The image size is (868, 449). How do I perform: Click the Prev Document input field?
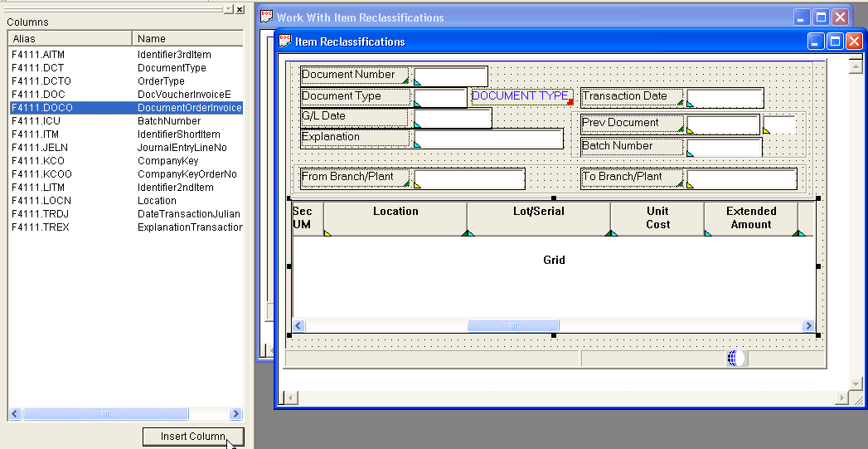722,124
